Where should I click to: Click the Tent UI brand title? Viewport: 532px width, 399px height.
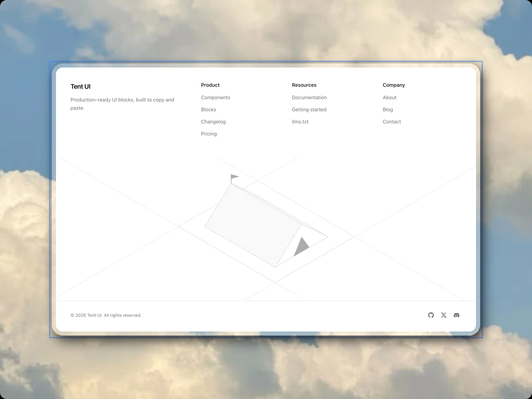(x=80, y=87)
